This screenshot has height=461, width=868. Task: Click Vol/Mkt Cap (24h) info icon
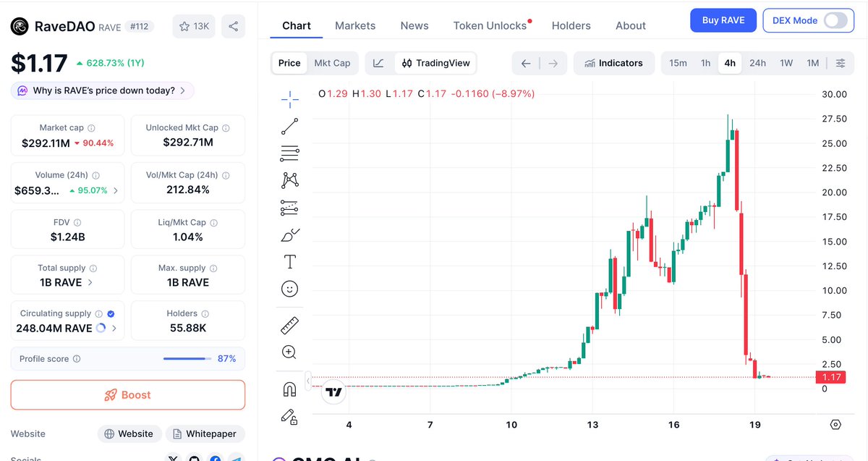coord(226,175)
